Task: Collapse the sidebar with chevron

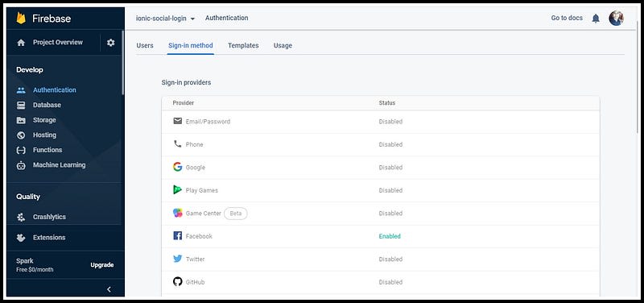Action: (x=109, y=289)
